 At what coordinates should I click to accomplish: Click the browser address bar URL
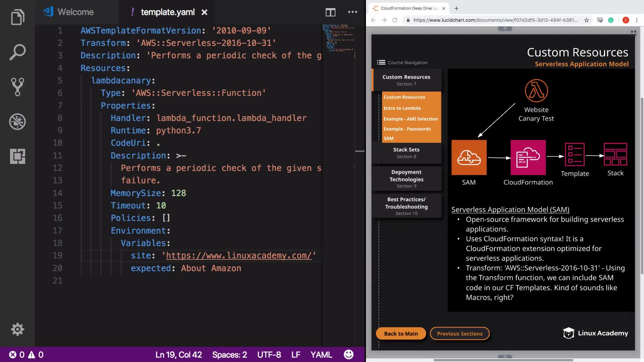[495, 20]
